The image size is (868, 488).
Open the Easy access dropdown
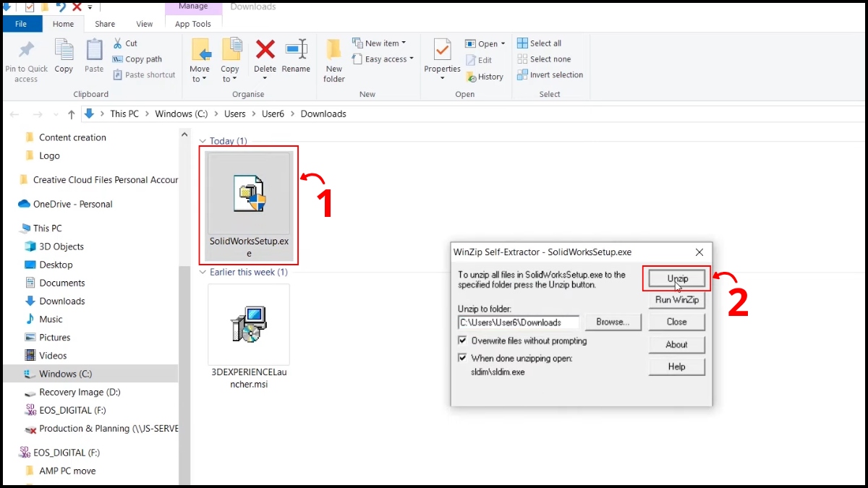pos(383,59)
